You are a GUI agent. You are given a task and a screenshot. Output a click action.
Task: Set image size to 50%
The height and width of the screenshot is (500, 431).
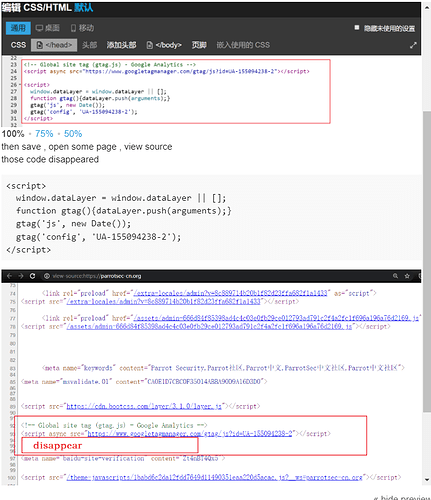click(73, 134)
